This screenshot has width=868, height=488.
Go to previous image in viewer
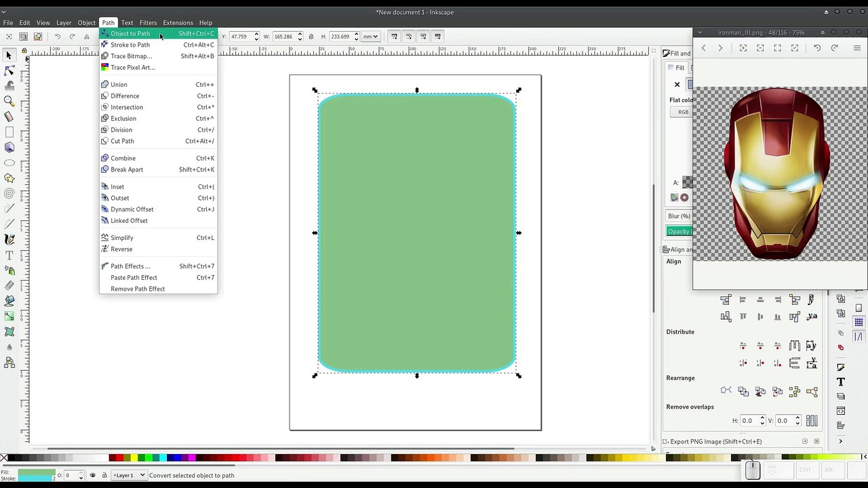[703, 48]
